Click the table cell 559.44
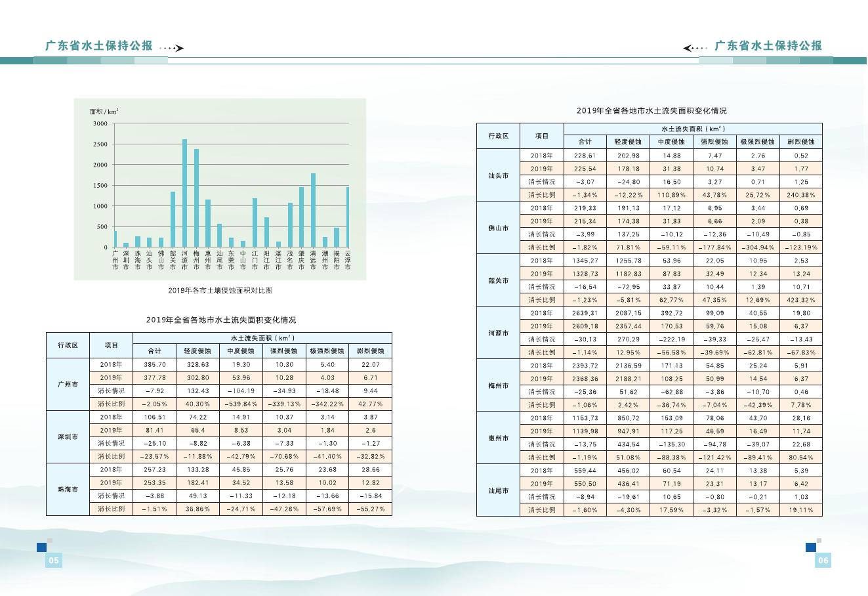Screen dimensions: 868x596 [x=585, y=471]
